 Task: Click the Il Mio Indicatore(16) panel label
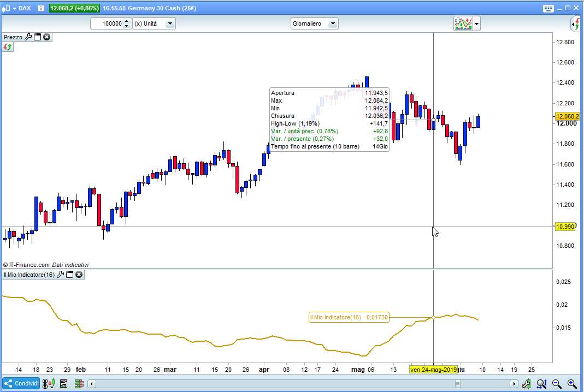coord(29,275)
